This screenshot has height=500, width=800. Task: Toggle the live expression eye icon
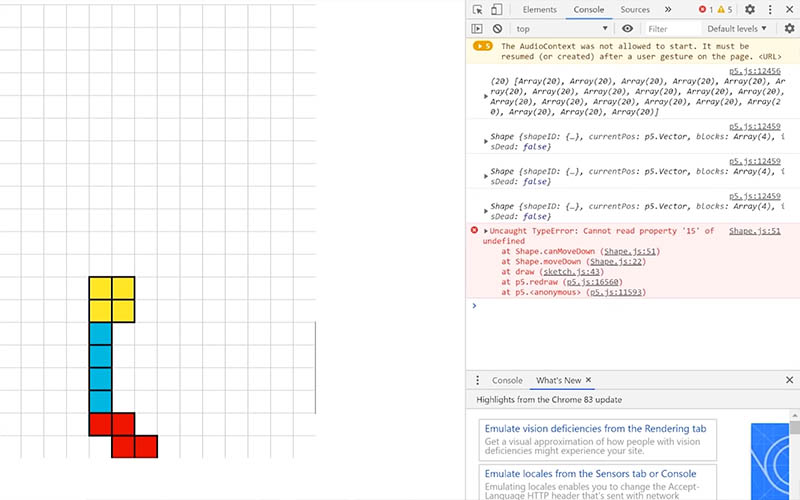tap(628, 29)
